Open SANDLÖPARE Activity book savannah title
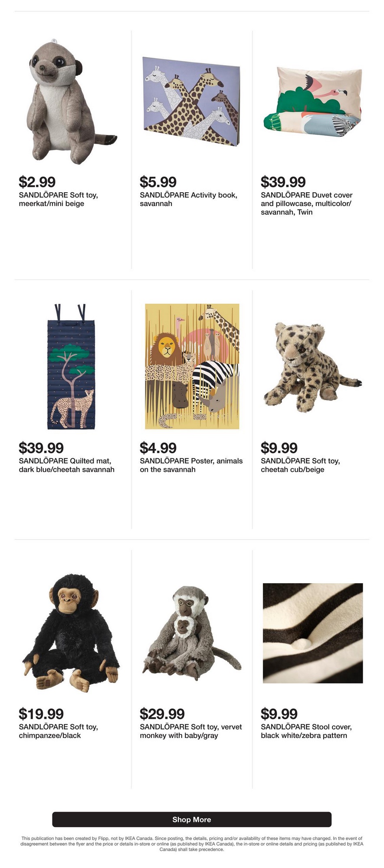Image resolution: width=384 pixels, height=868 pixels. pos(189,199)
